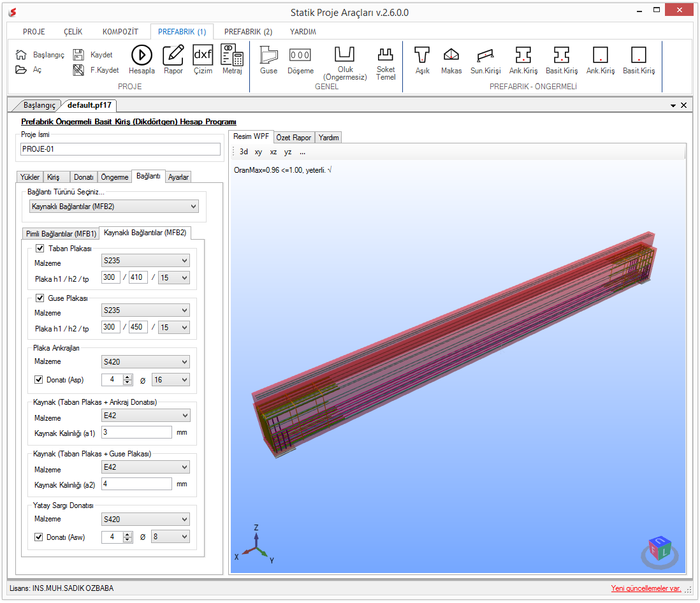Switch to the Yükler tab
700x603 pixels.
30,177
